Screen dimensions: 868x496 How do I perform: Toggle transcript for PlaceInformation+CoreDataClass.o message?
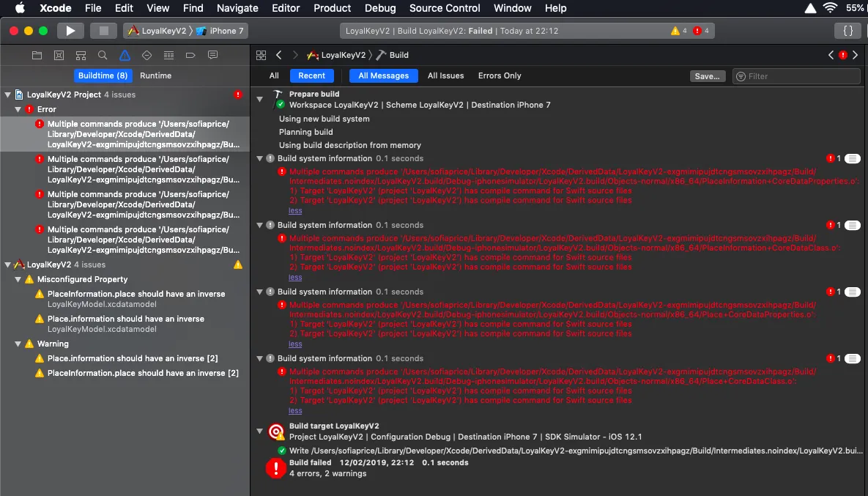[853, 226]
